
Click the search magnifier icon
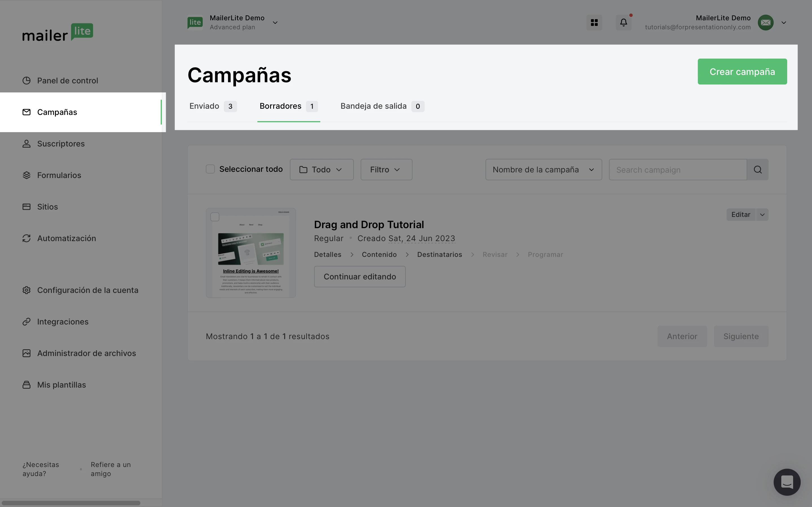coord(757,170)
